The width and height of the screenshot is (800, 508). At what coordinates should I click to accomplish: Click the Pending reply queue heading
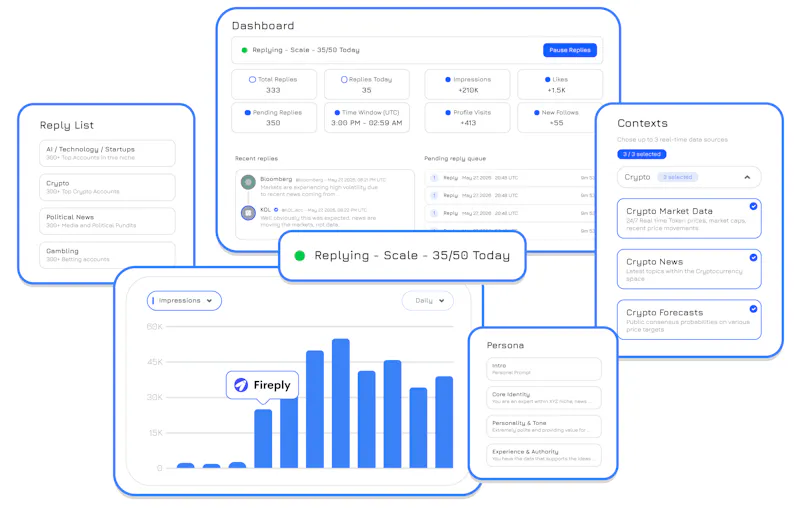455,159
